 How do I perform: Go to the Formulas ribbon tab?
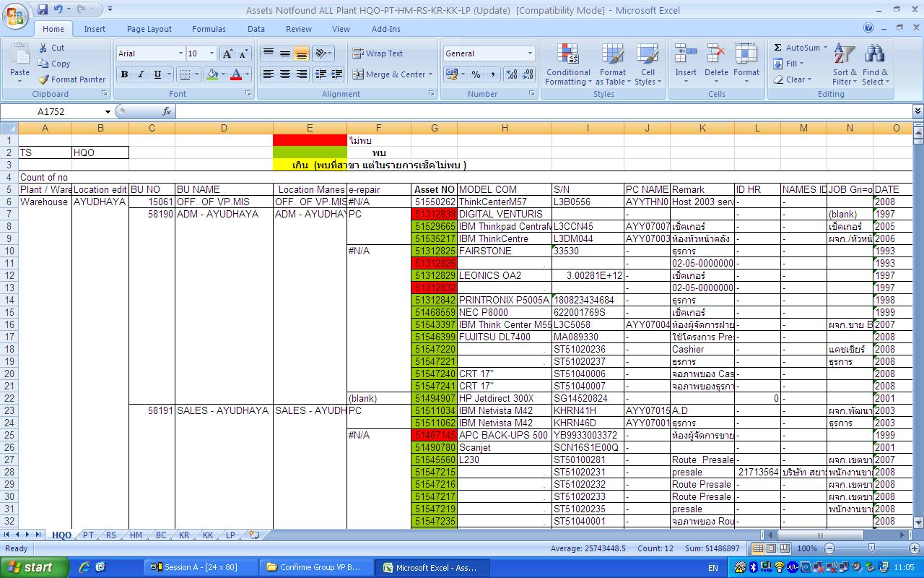pos(209,29)
